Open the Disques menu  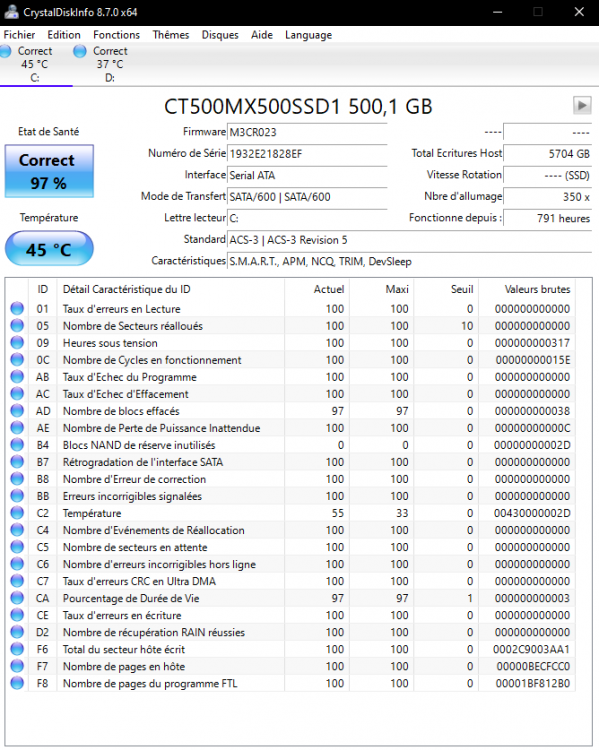point(220,35)
